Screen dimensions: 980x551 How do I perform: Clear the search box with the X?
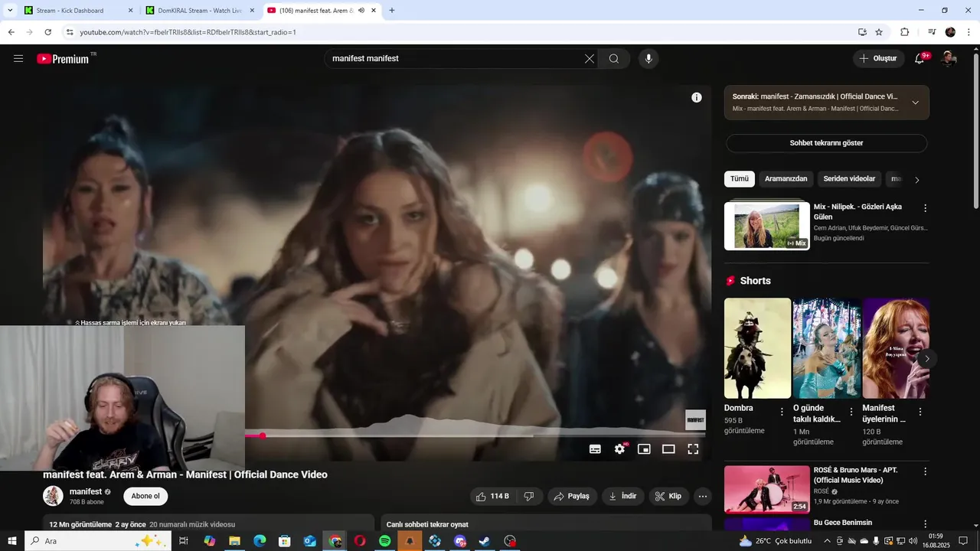[x=590, y=58]
